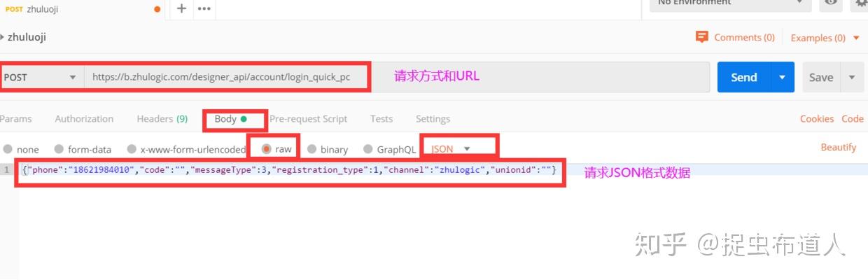Screen dimensions: 868x280
Task: Save the request
Action: (821, 77)
